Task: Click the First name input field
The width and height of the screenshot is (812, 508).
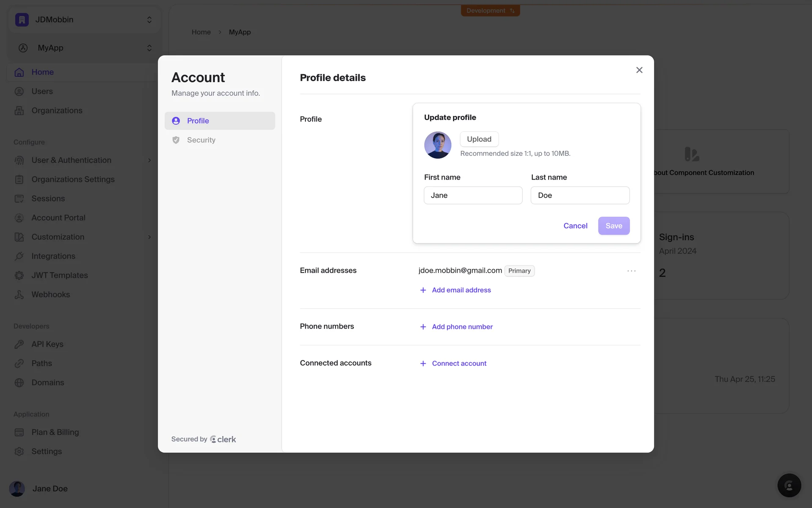Action: click(473, 196)
